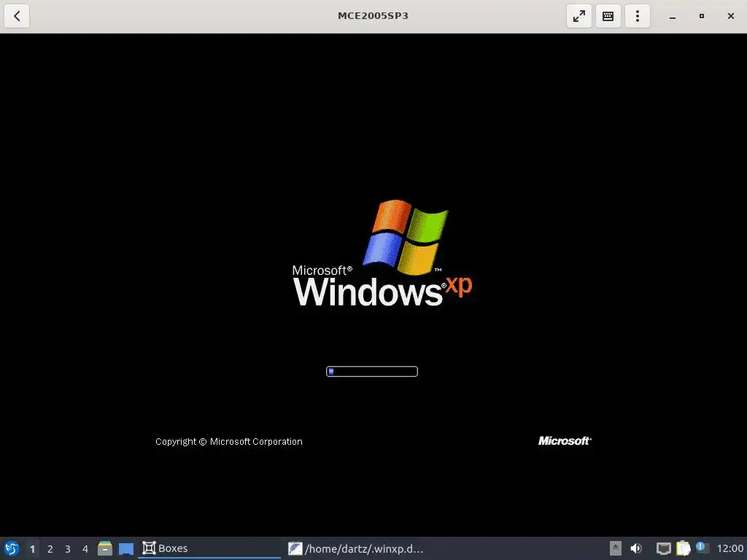
Task: Click the Windows XP boot progress bar
Action: [372, 371]
